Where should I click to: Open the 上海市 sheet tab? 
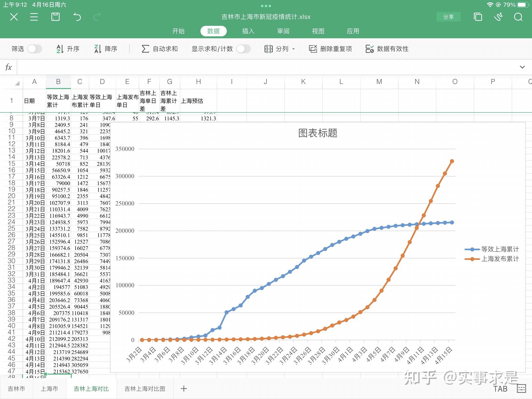click(x=49, y=389)
